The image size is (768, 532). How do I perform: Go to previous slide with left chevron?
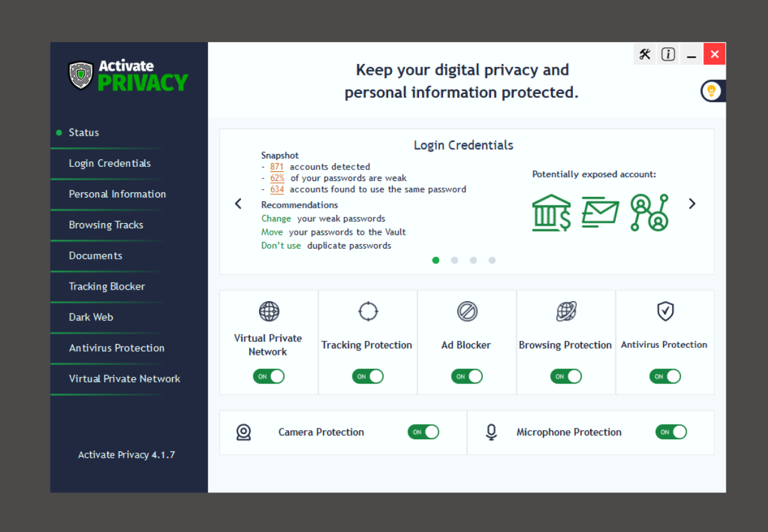[x=238, y=203]
